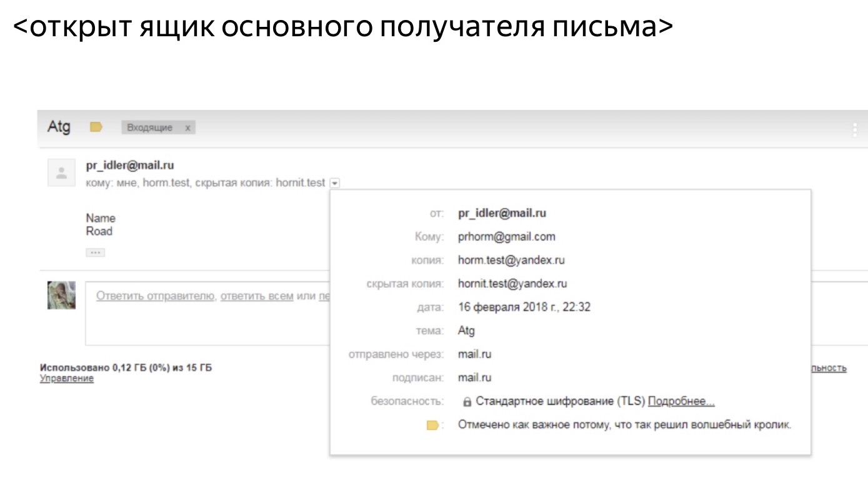868x480 pixels.
Task: Select the horm.test@yandex.ru copy address
Action: [511, 260]
